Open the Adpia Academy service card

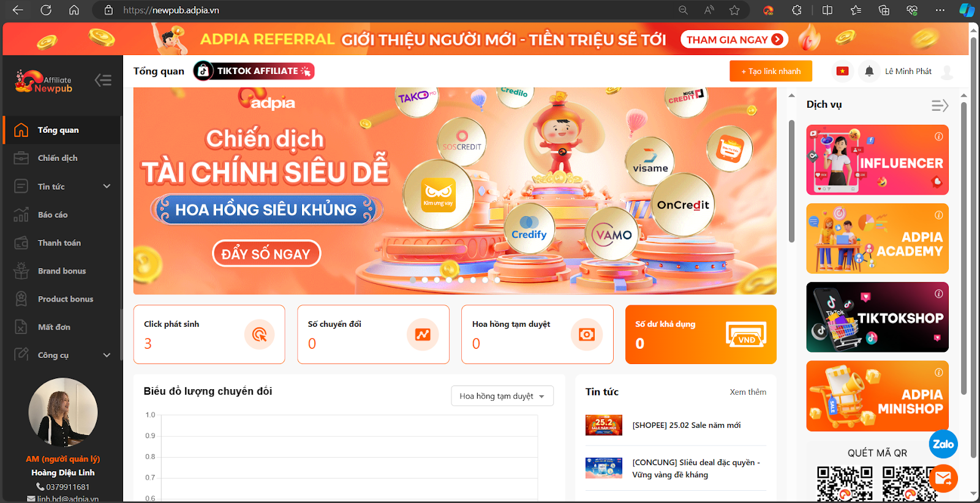[x=877, y=239]
